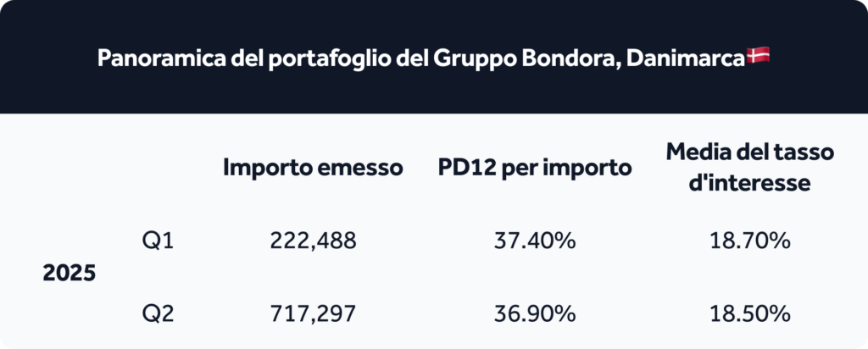Click the word 'Danimarca' in the title
868x349 pixels.
click(686, 58)
